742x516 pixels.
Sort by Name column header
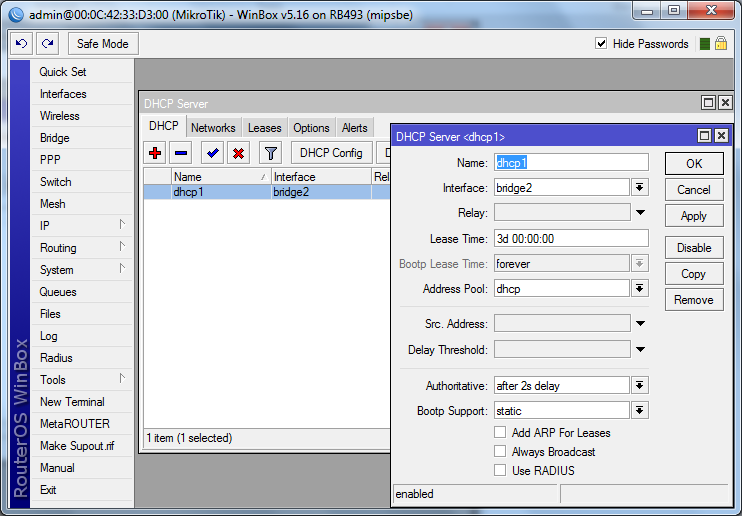pos(221,177)
